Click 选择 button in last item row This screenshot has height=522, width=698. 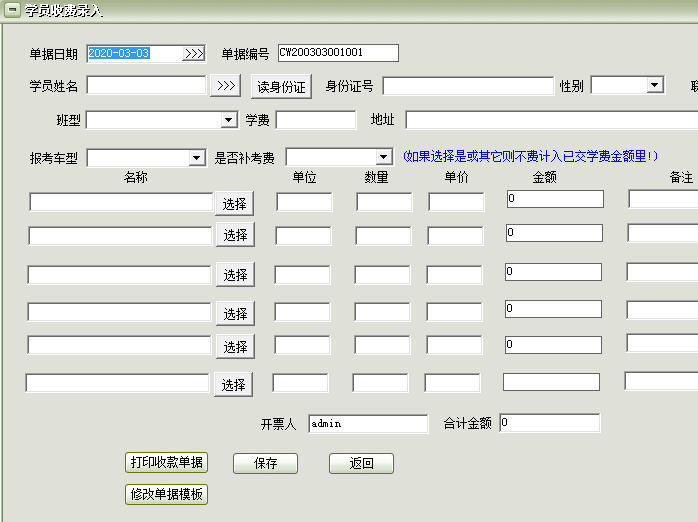click(233, 384)
